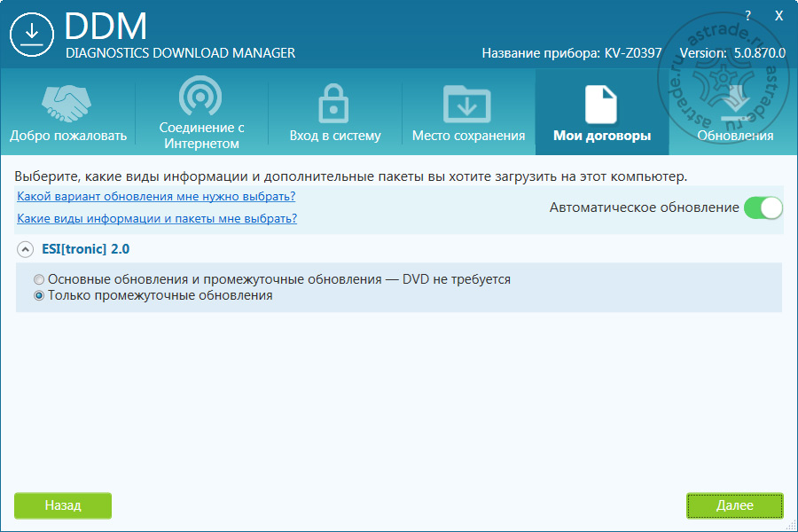The height and width of the screenshot is (532, 798).
Task: Click Название прибора: KV-Z0397 text
Action: pos(572,53)
